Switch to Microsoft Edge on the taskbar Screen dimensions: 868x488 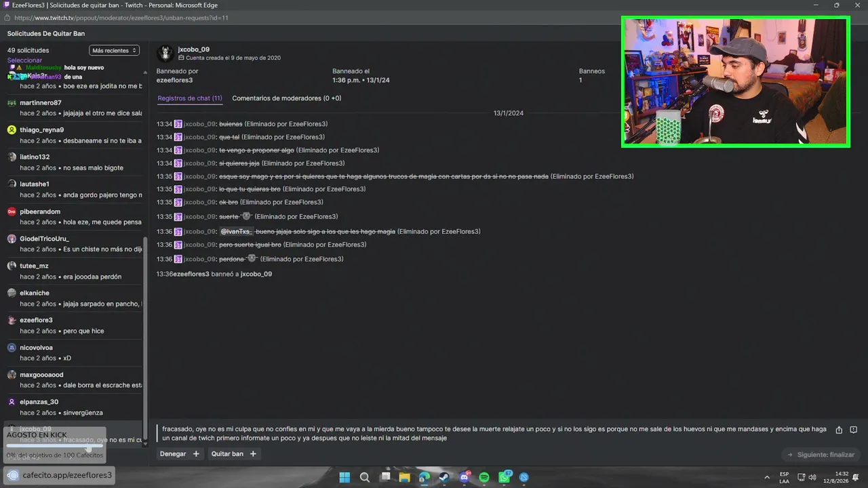click(x=425, y=477)
